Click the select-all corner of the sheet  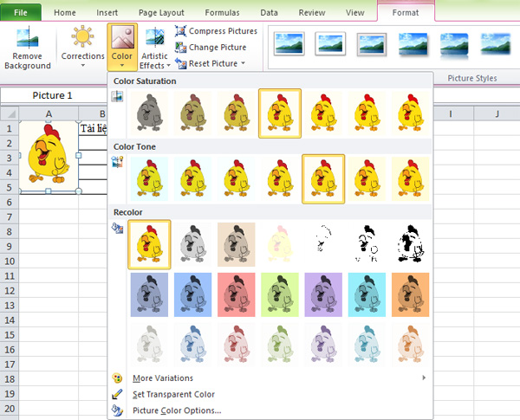click(10, 114)
